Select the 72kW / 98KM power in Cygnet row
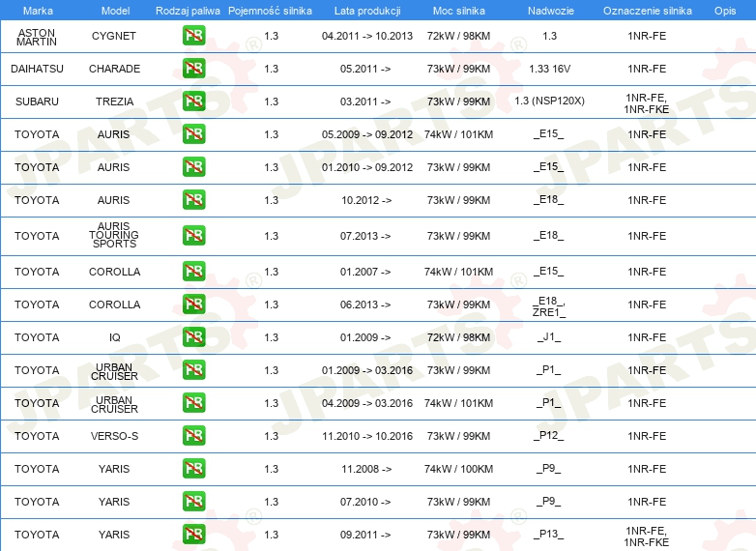The width and height of the screenshot is (756, 551). [458, 36]
